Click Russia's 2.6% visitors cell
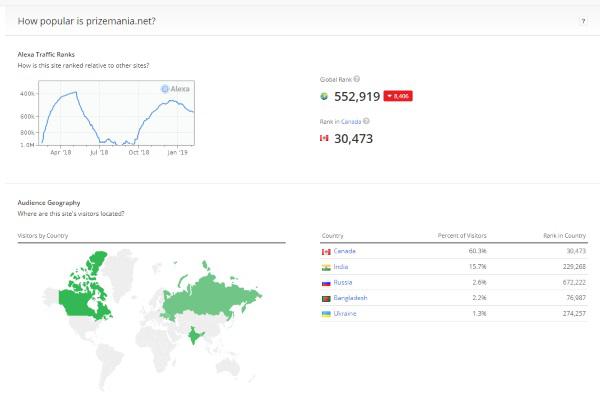Image resolution: width=600 pixels, height=413 pixels. tap(479, 282)
